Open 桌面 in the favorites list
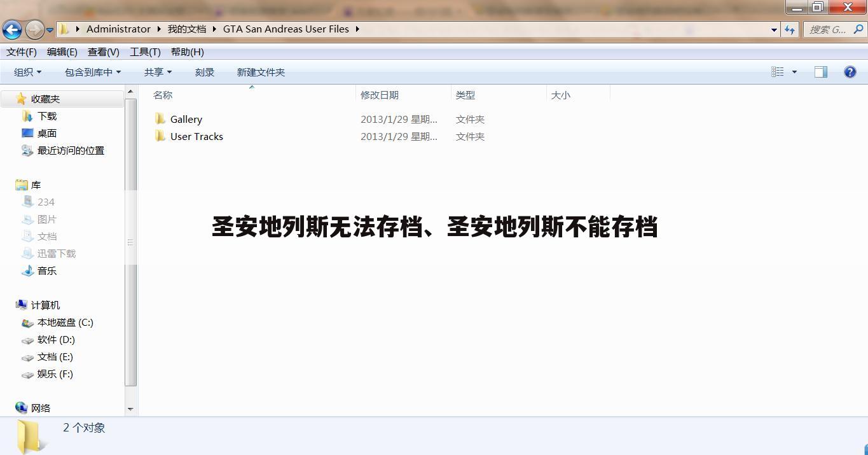868x455 pixels. pos(47,133)
